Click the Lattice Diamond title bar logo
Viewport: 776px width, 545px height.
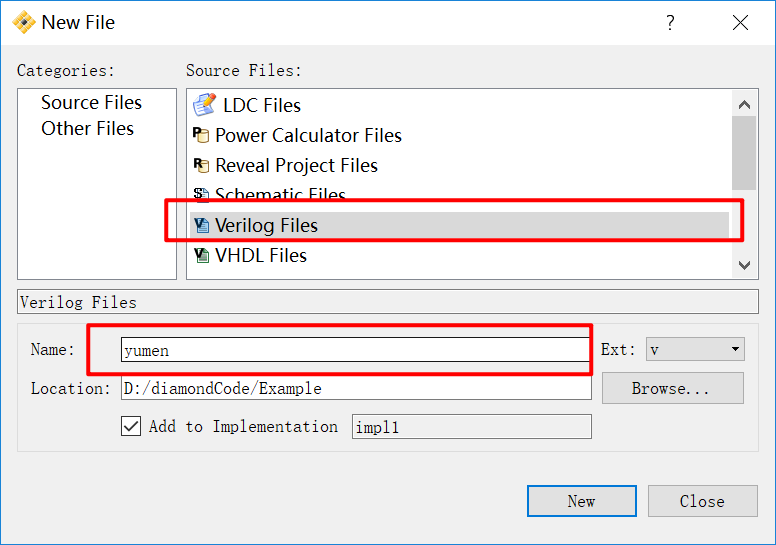pos(24,22)
